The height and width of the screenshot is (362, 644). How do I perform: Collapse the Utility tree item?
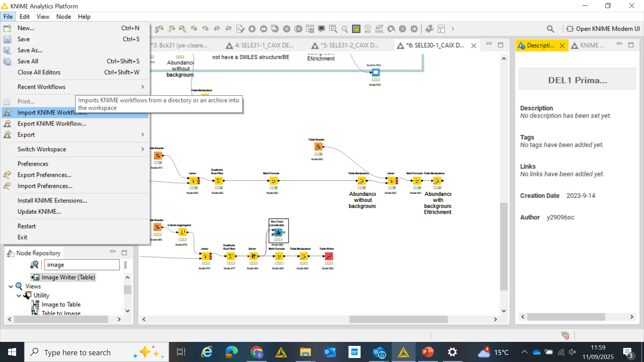[x=19, y=295]
